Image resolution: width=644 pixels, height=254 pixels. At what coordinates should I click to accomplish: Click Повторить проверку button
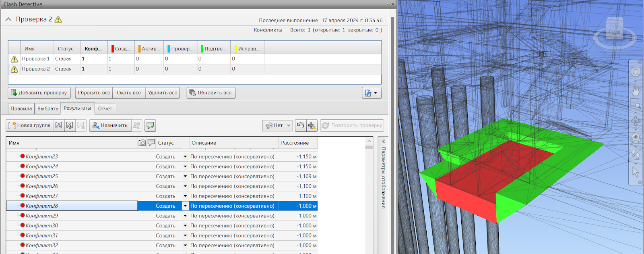tap(352, 125)
